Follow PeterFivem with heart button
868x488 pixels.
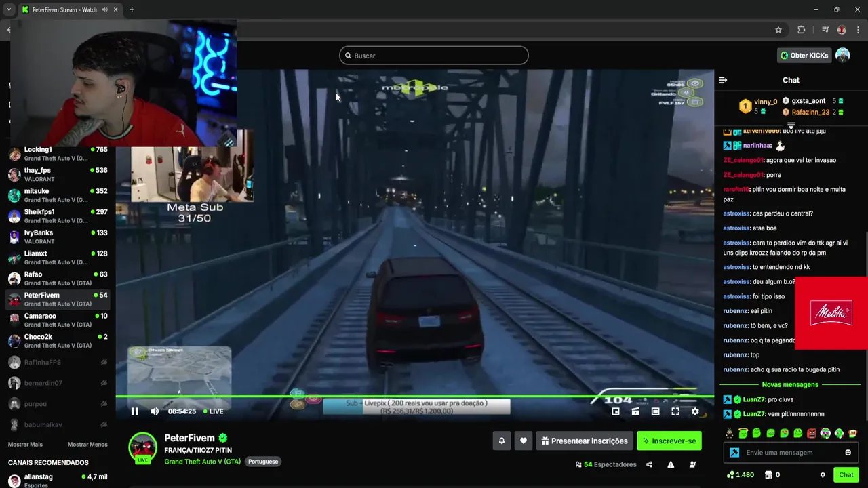tap(524, 441)
